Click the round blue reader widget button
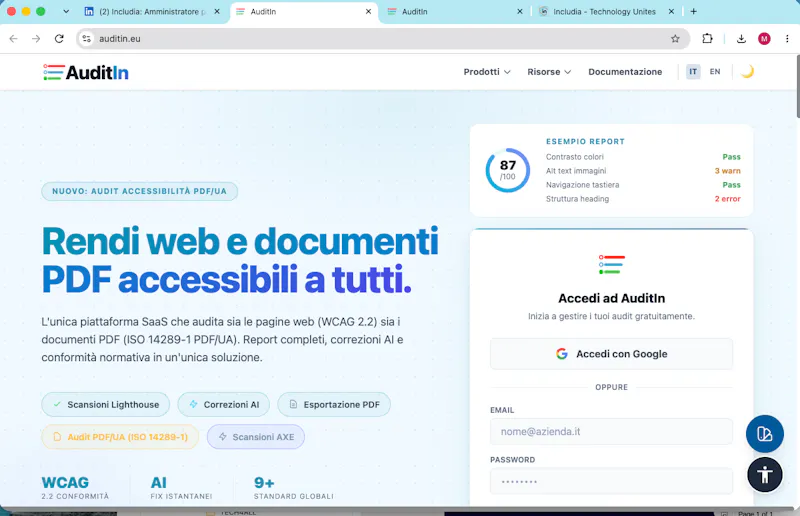The height and width of the screenshot is (516, 800). pos(764,434)
